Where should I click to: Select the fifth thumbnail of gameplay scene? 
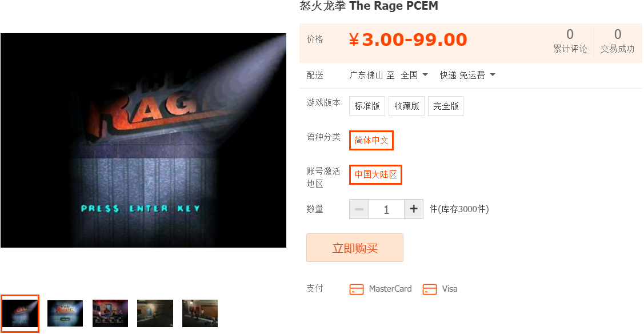point(200,313)
